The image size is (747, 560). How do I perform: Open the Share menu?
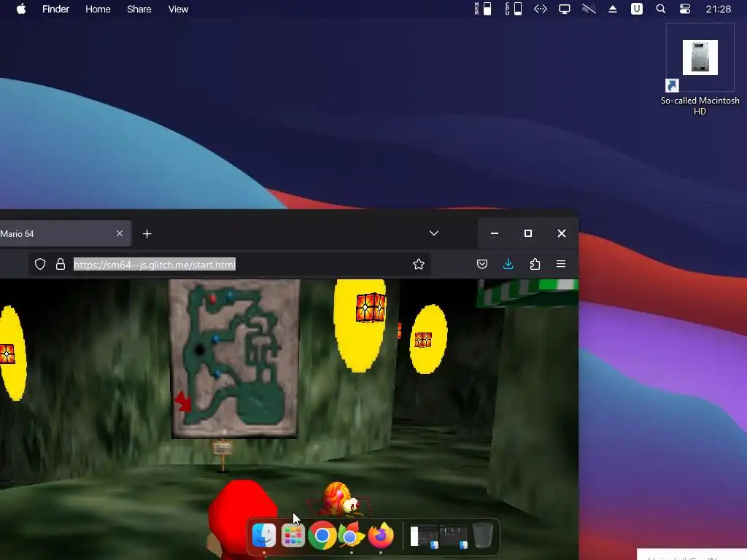click(x=139, y=9)
